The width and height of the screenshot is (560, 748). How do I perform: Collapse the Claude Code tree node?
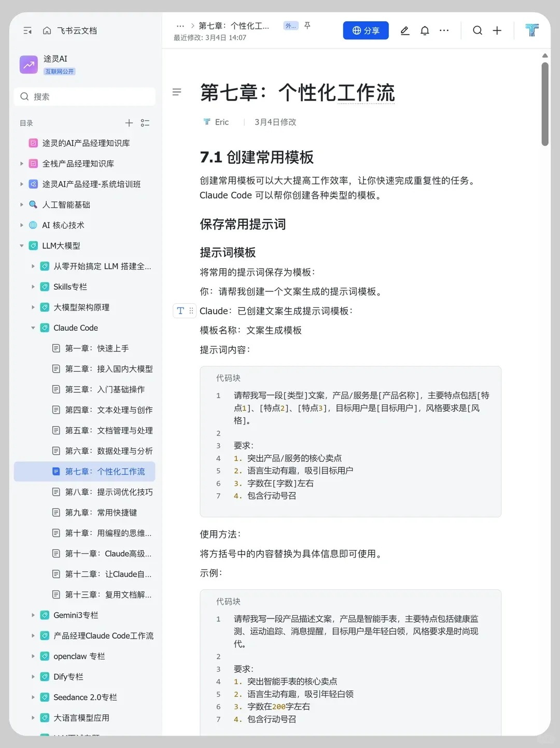pyautogui.click(x=33, y=328)
